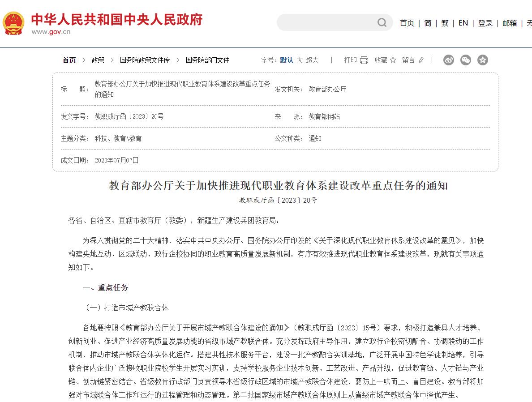The height and width of the screenshot is (402, 532).
Task: Click the subheading (一)打造市域产教联合体
Action: (126, 308)
